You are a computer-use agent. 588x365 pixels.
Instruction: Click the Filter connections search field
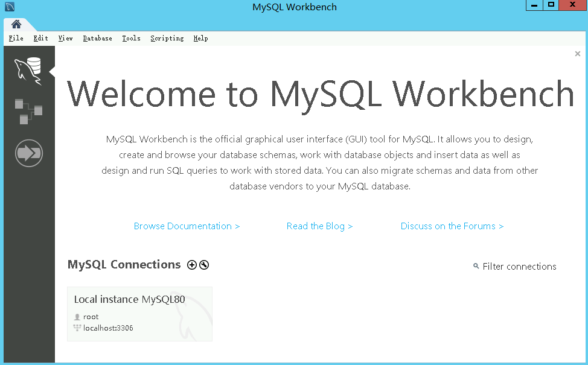(519, 267)
